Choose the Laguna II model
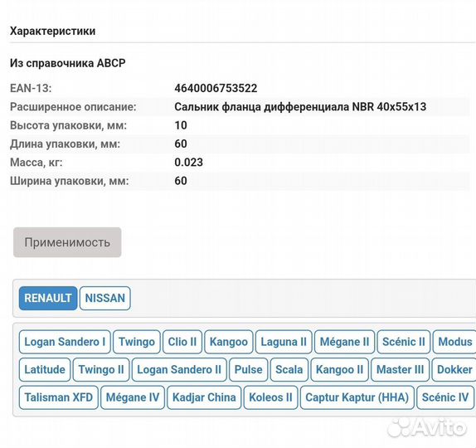Viewport: 476px width, 448px height. click(x=284, y=342)
